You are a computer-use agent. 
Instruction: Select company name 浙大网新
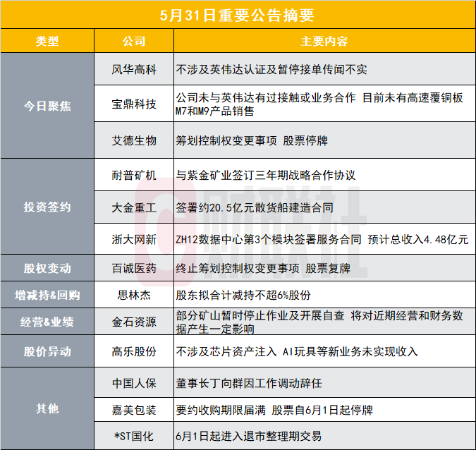pos(134,240)
